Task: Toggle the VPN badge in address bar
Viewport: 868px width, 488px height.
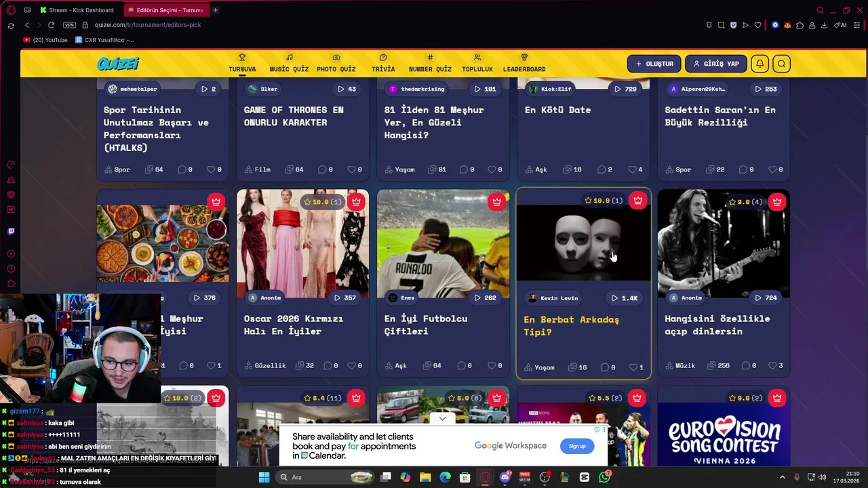Action: [69, 25]
